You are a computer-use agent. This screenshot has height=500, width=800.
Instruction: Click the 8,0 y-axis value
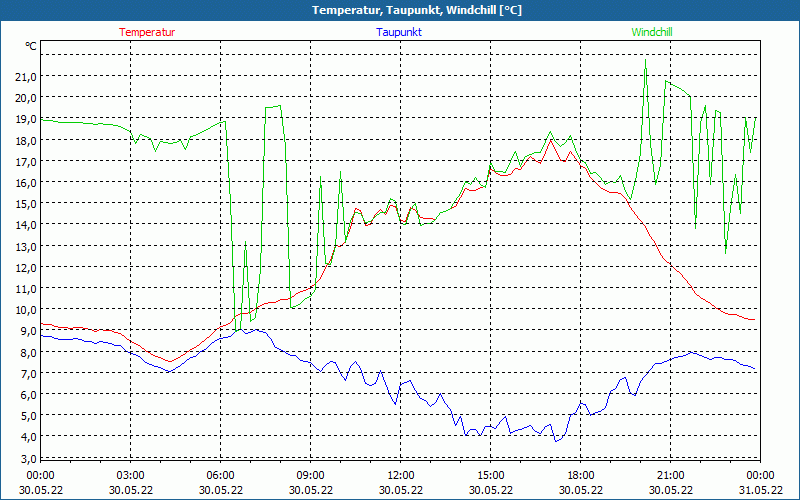[x=29, y=353]
